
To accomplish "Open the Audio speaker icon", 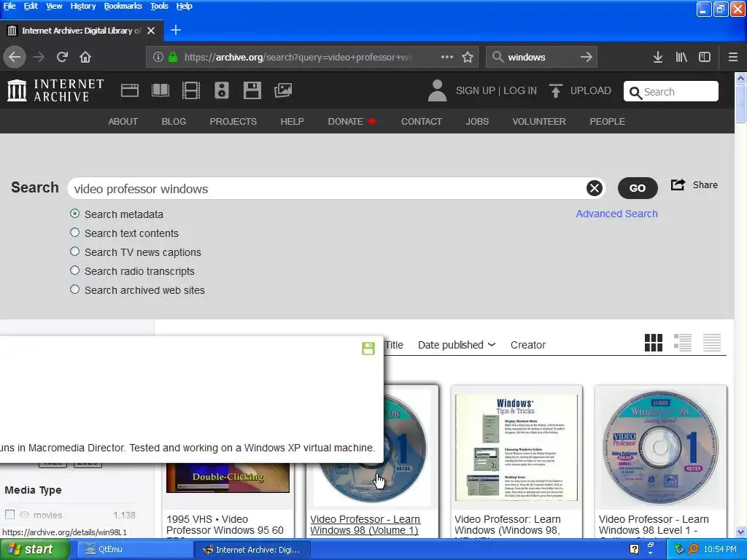I will [x=222, y=90].
